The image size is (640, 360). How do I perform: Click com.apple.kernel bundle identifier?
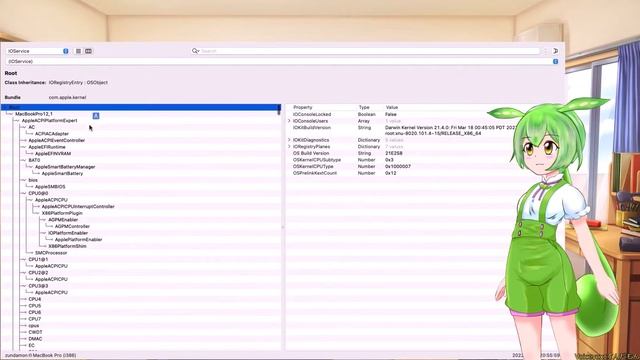tap(67, 97)
